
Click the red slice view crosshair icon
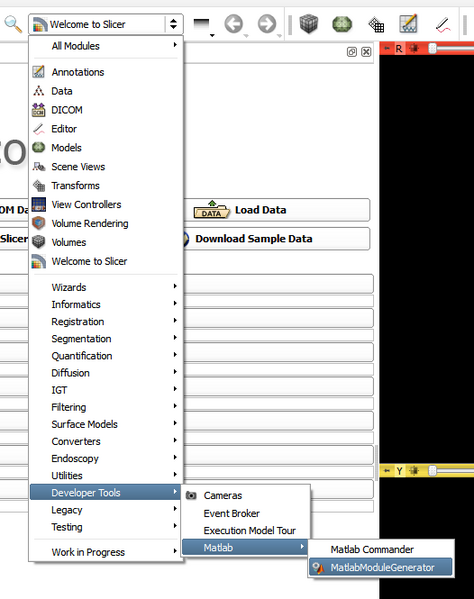click(x=414, y=49)
